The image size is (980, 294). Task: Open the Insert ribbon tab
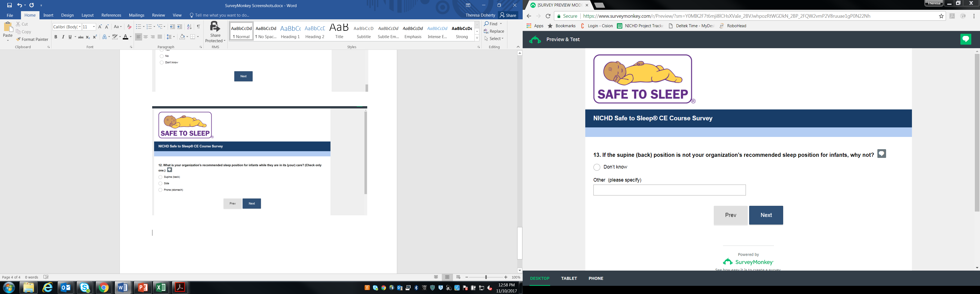tap(48, 15)
